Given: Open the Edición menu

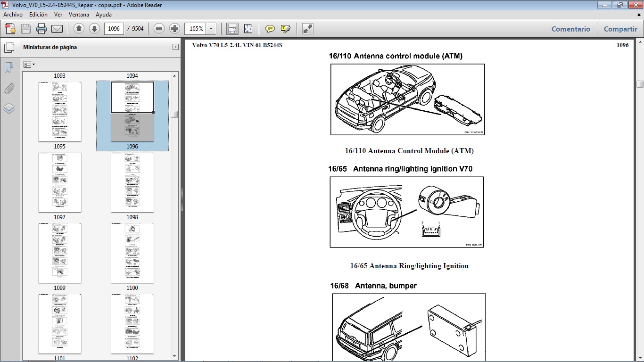Looking at the screenshot, I should 38,15.
